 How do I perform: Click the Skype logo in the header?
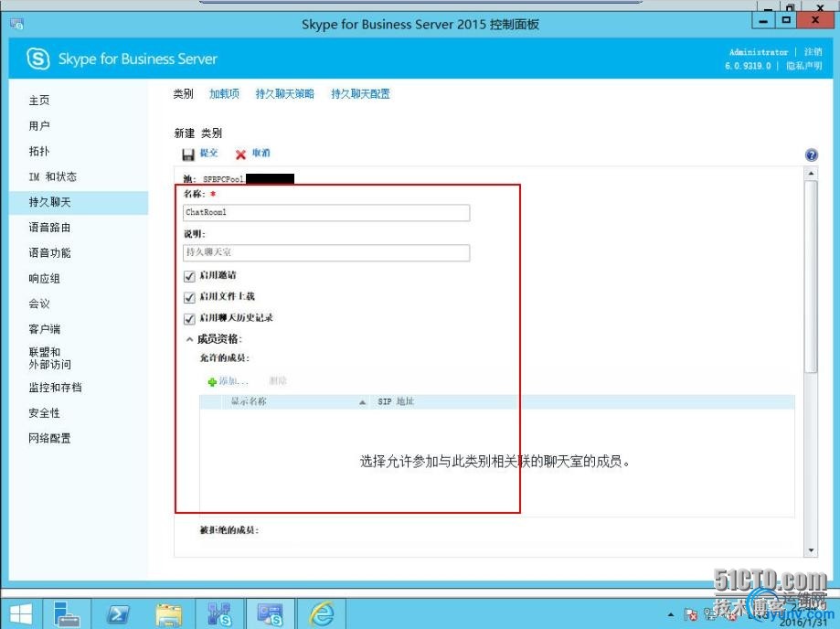[x=38, y=59]
